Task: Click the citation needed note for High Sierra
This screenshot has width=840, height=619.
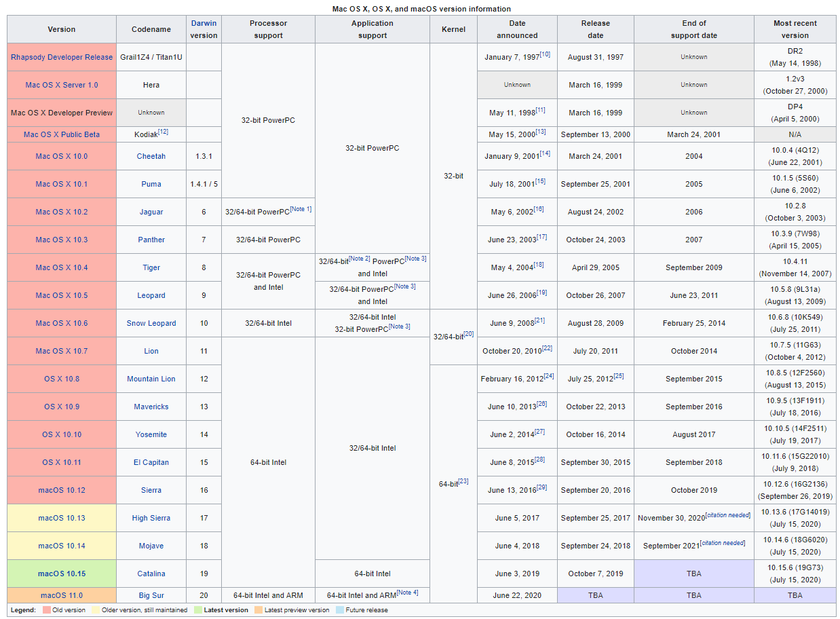Action: click(729, 514)
